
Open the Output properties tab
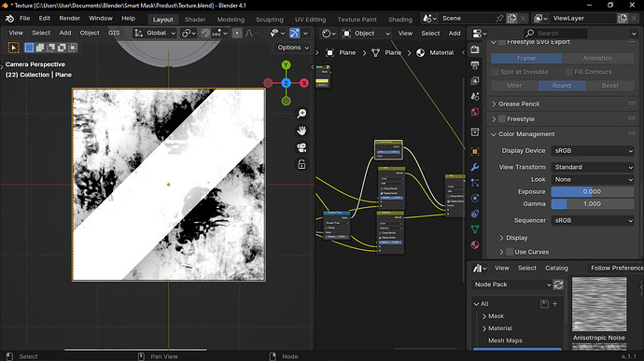[x=475, y=65]
